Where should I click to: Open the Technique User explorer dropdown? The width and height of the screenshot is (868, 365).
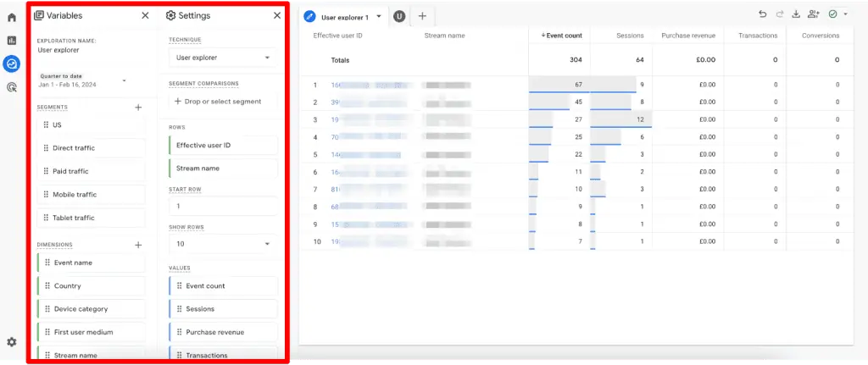click(x=223, y=58)
